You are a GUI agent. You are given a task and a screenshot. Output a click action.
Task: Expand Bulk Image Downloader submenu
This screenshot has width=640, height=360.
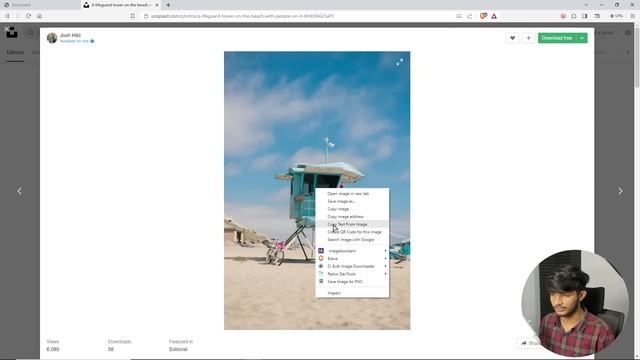352,266
